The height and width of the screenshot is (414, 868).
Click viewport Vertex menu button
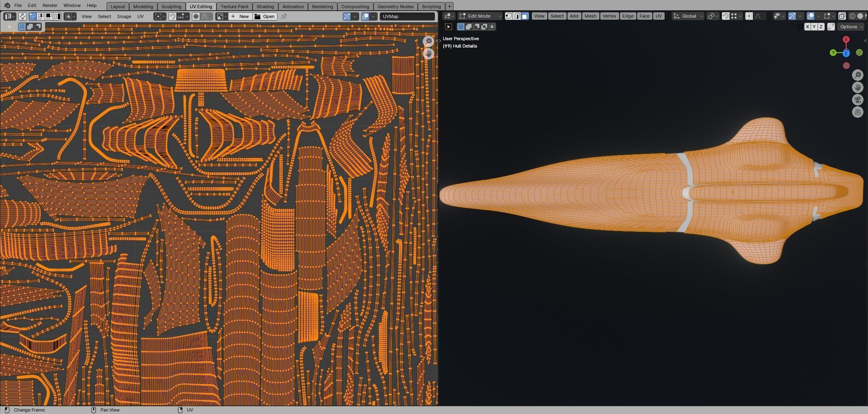pyautogui.click(x=609, y=16)
